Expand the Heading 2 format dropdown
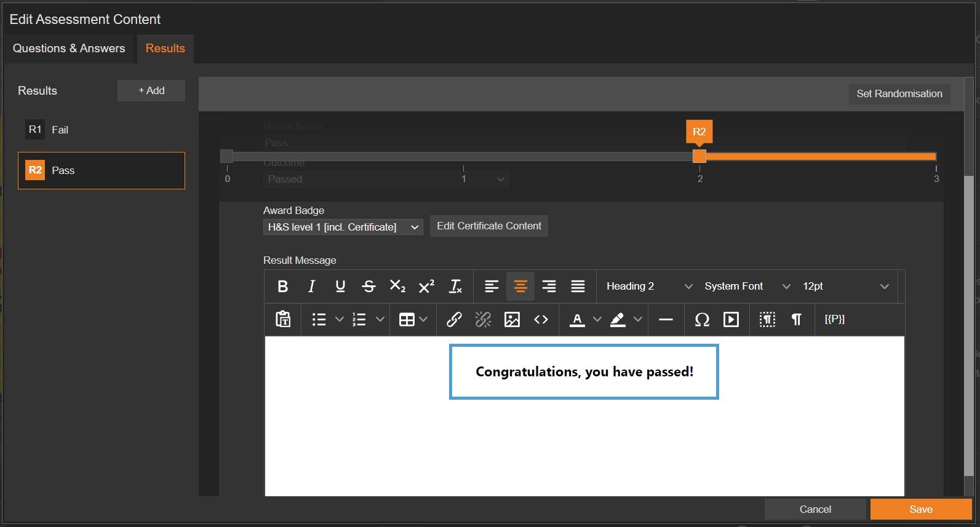This screenshot has width=980, height=527. [x=648, y=287]
